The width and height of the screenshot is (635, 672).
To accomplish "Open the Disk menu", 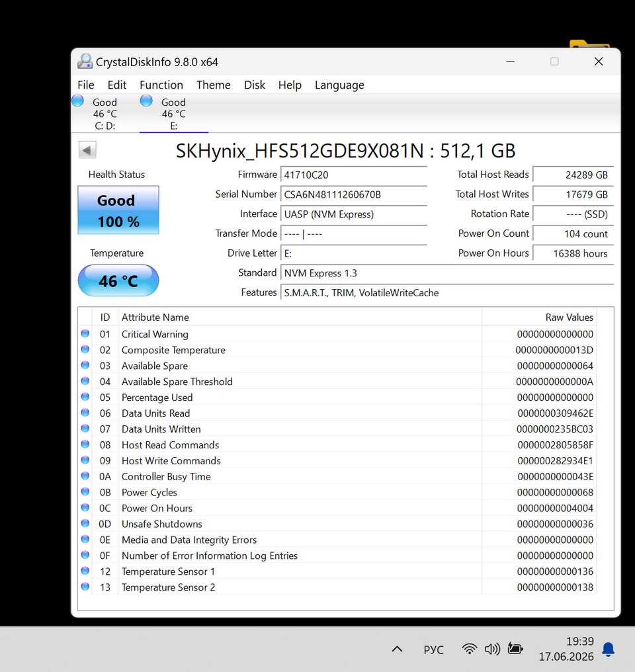I will point(255,85).
